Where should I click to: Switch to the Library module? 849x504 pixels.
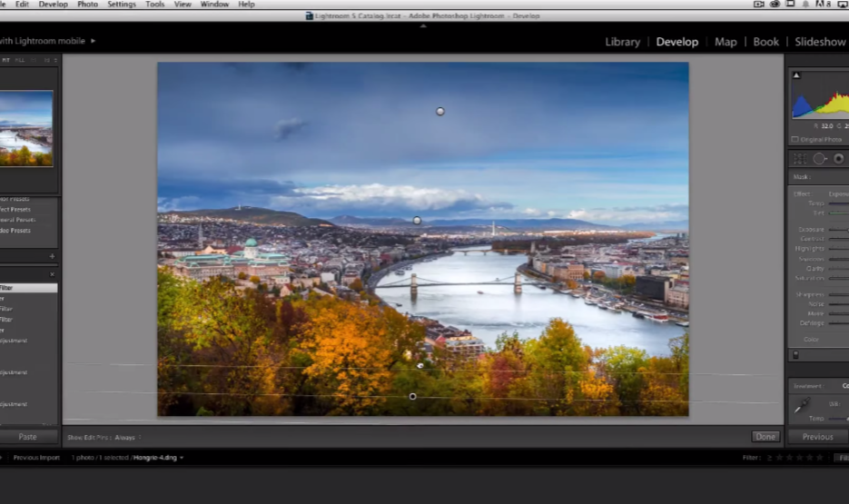click(x=622, y=42)
